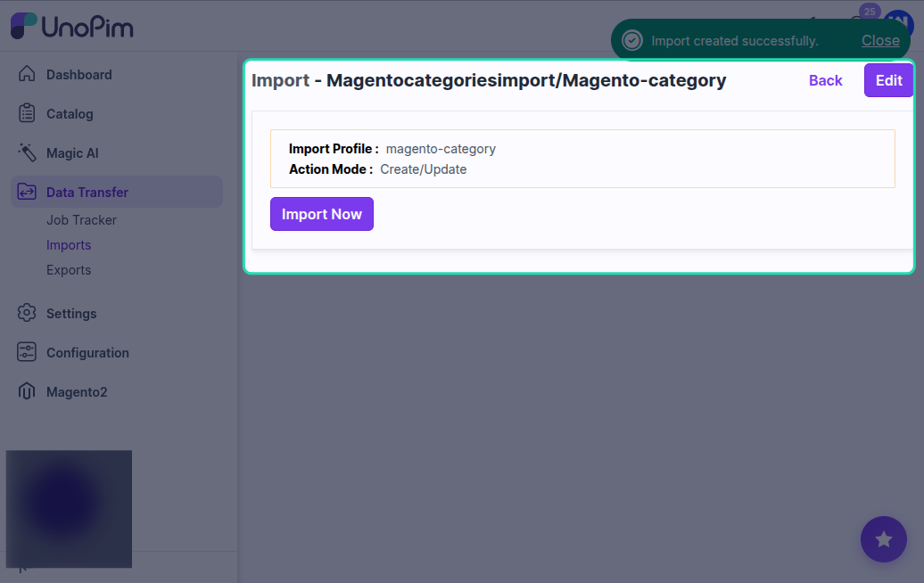This screenshot has height=583, width=924.
Task: Click the 'Action Mode :' label
Action: (331, 169)
